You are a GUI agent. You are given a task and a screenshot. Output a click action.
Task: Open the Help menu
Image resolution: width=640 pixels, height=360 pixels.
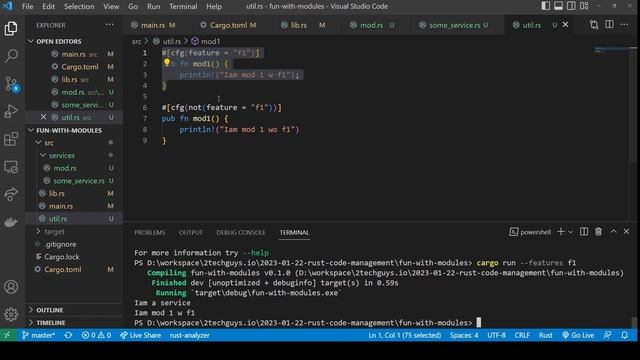[213, 6]
